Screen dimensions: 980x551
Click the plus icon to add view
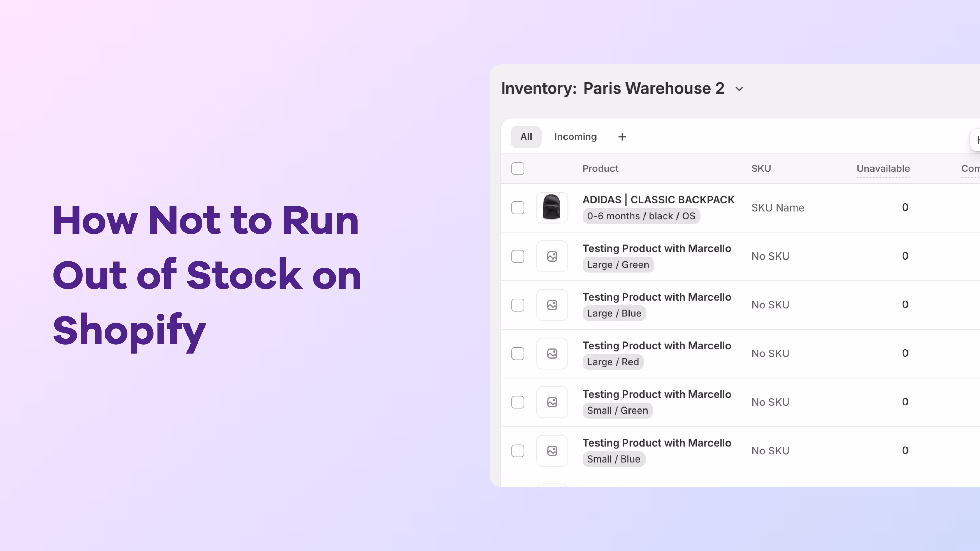tap(622, 137)
